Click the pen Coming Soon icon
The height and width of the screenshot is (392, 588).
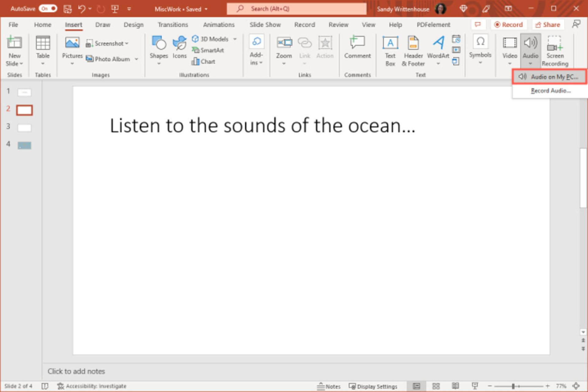[486, 9]
